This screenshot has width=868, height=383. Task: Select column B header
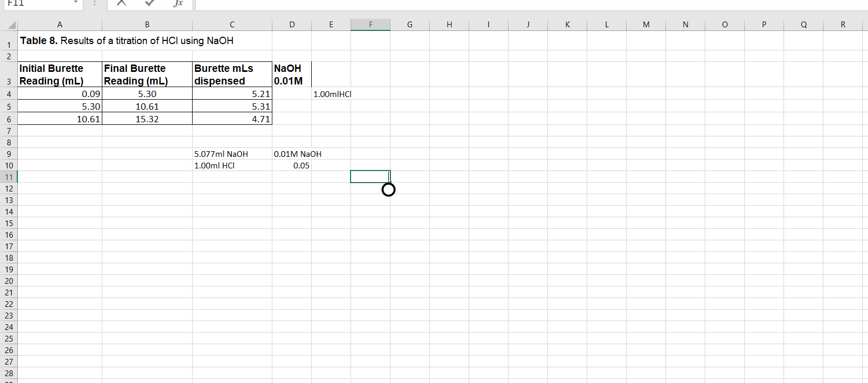[x=147, y=25]
